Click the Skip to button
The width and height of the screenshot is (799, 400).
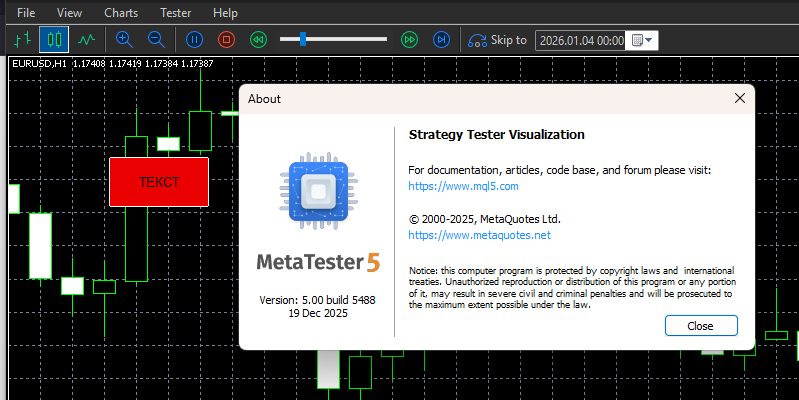coord(497,40)
